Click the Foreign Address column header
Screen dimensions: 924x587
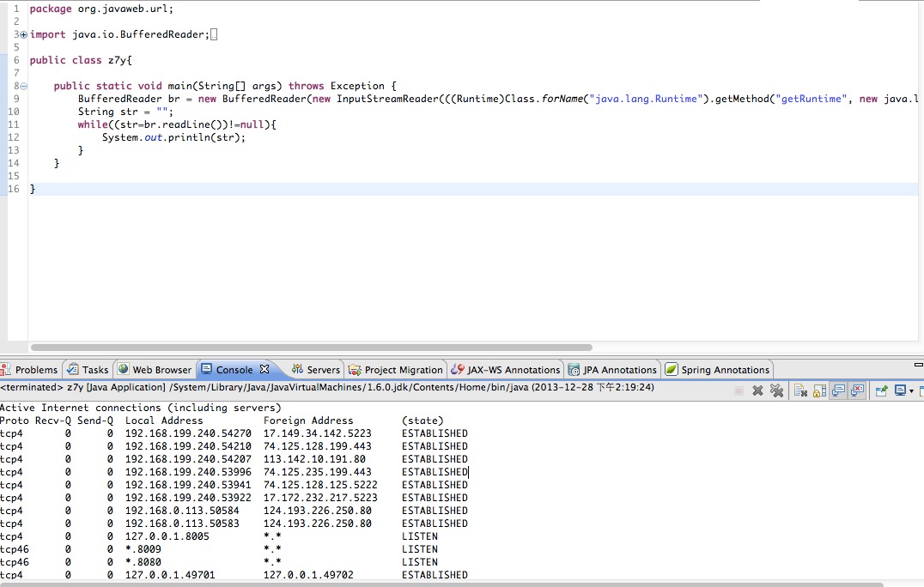pyautogui.click(x=308, y=421)
